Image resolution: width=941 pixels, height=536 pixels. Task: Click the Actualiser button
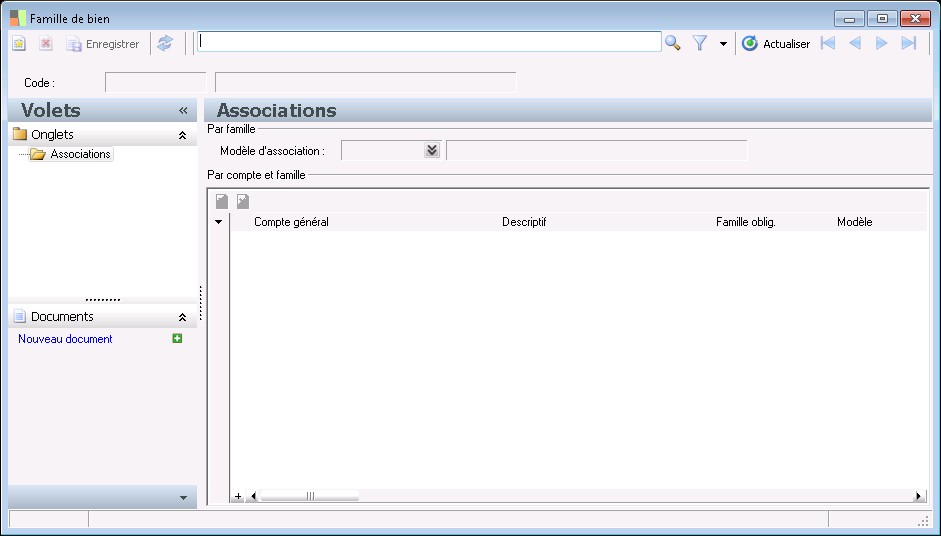coord(775,44)
